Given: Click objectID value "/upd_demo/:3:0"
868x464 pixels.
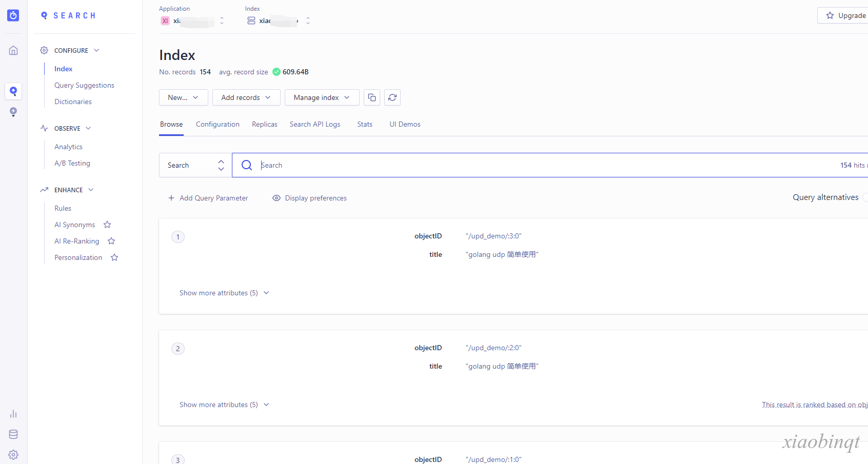Looking at the screenshot, I should (x=494, y=236).
